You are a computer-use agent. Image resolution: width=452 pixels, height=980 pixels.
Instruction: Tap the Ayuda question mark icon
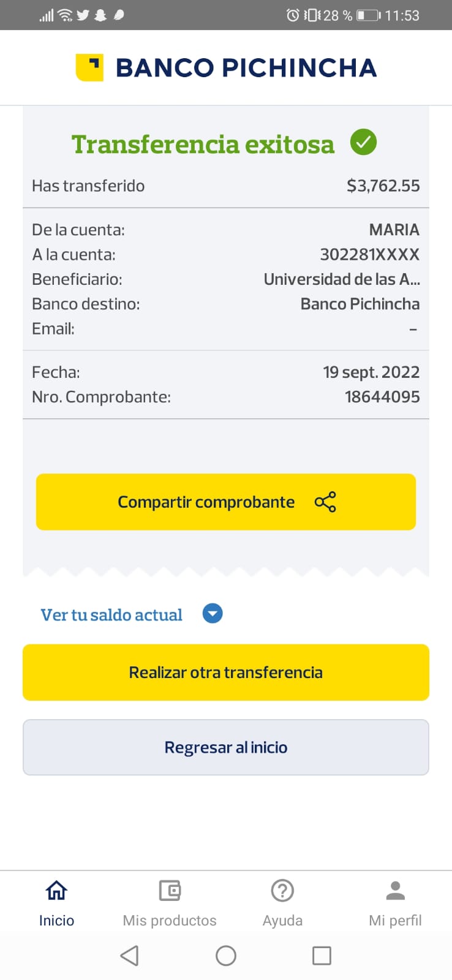(282, 890)
